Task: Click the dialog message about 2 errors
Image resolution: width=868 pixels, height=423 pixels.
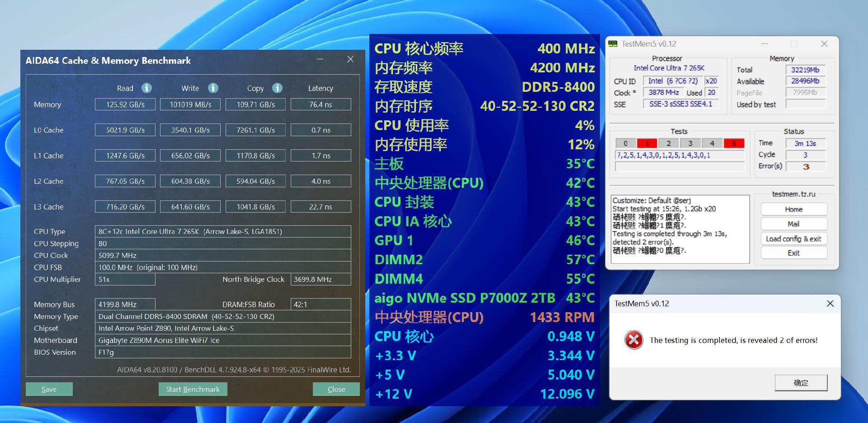Action: pos(733,340)
